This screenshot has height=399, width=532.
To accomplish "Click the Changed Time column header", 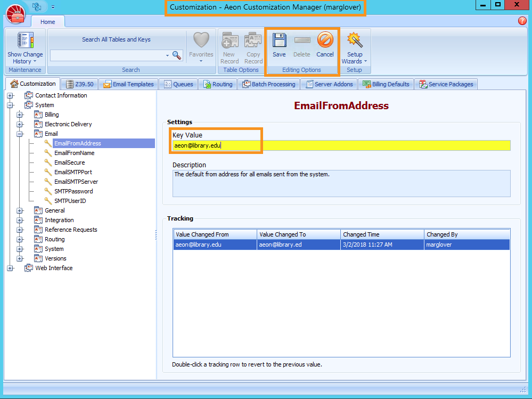I will [x=382, y=234].
